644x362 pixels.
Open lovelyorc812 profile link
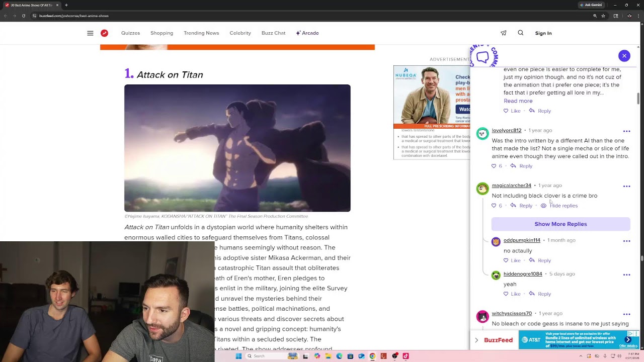point(507,131)
